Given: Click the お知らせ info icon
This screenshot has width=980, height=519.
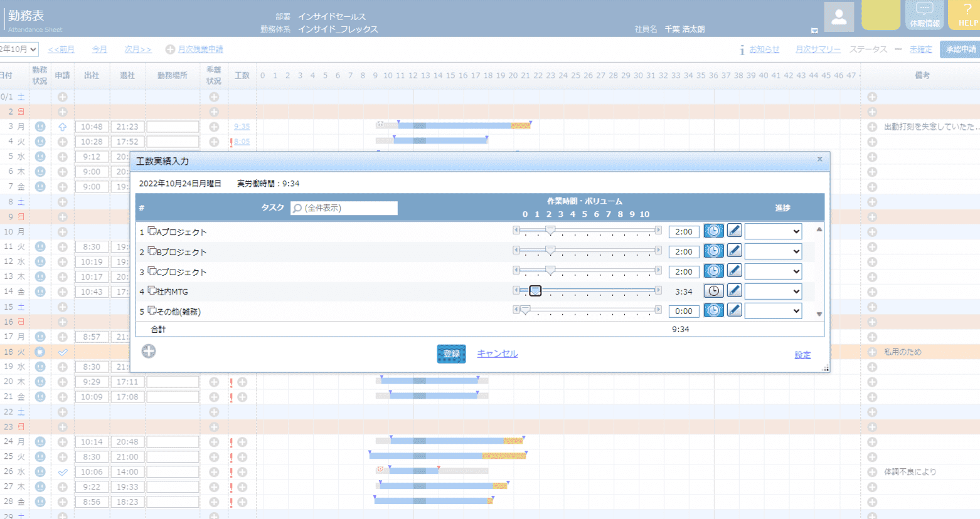Looking at the screenshot, I should (742, 48).
